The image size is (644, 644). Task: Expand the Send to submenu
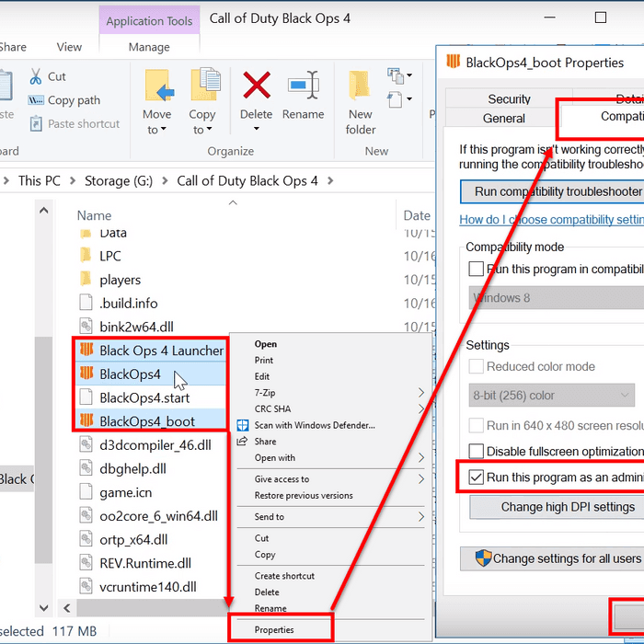421,517
